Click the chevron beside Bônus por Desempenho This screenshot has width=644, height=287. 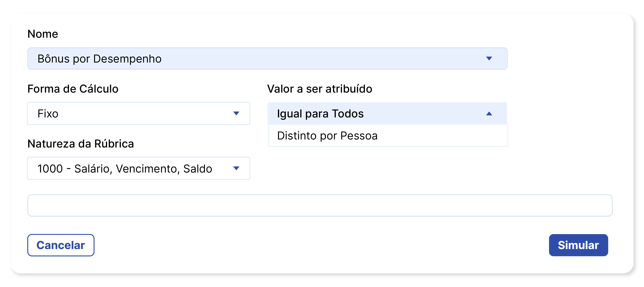(x=489, y=58)
